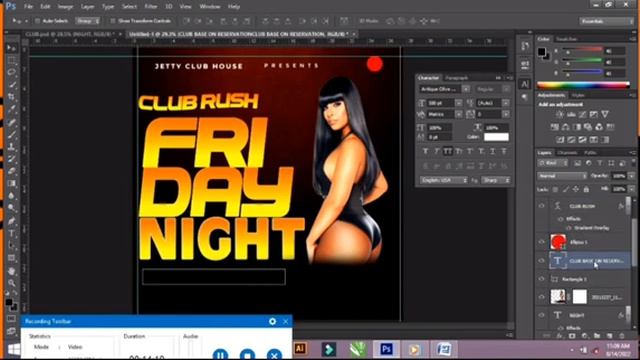Click the color spectrum ramp
This screenshot has height=360, width=640.
tap(583, 85)
